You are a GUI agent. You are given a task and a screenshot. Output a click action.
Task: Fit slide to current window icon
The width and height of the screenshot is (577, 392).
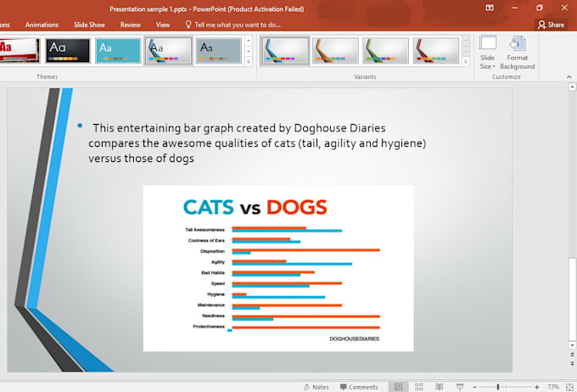[569, 387]
